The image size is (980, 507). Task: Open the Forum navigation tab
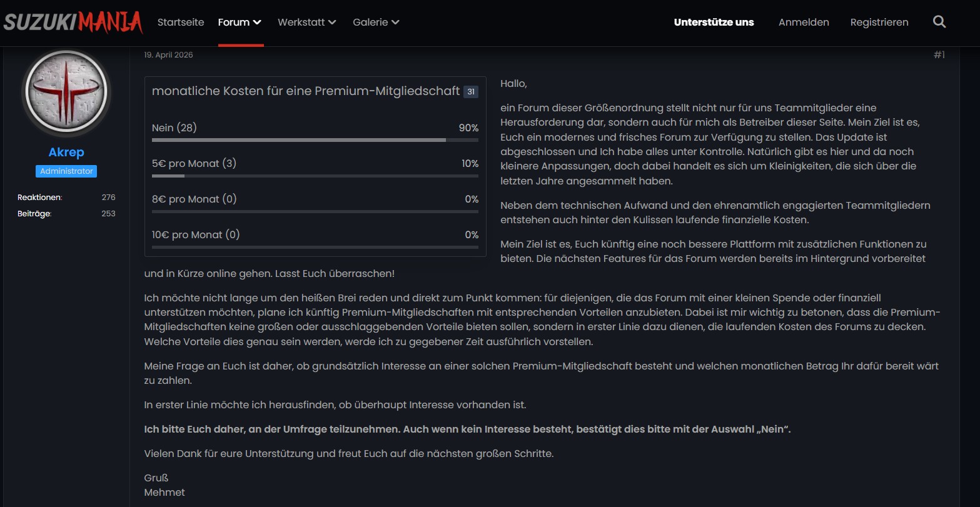(234, 23)
